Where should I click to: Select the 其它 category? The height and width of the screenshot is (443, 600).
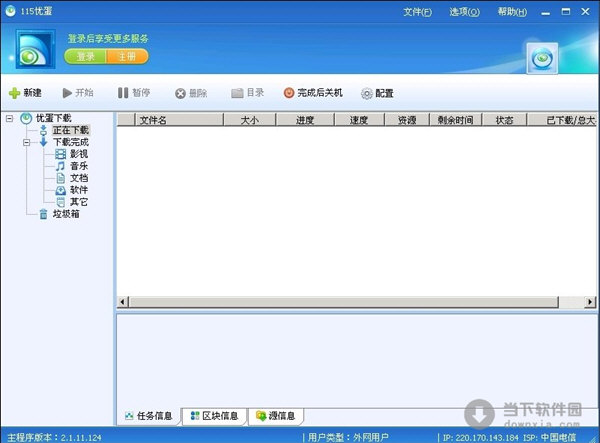pos(79,202)
